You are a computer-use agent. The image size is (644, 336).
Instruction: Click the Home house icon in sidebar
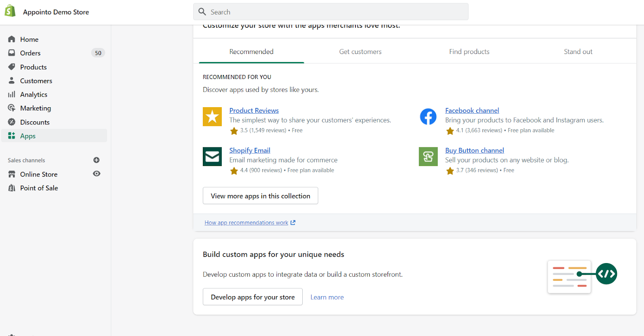click(x=12, y=39)
